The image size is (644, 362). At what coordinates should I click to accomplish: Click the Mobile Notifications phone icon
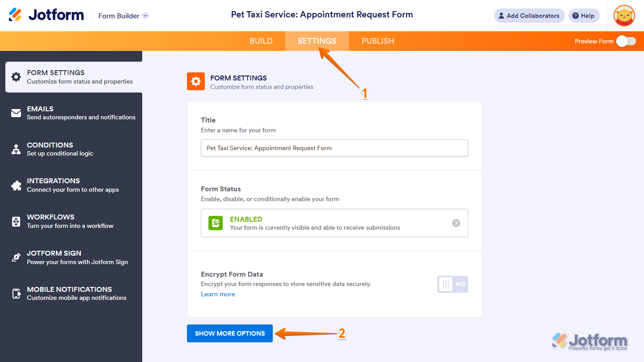(16, 294)
